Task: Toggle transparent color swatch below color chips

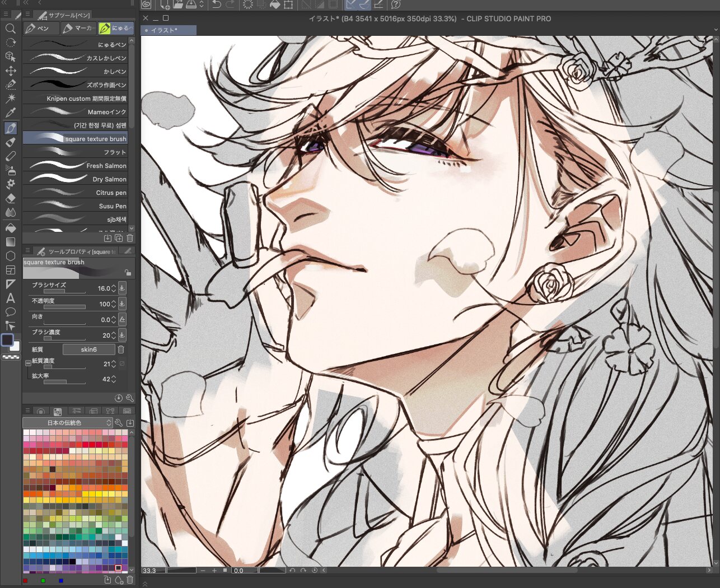Action: pos(11,357)
